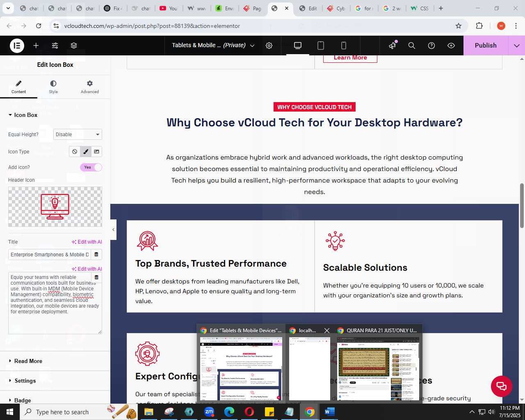Open the browser Extensions puzzle icon
Image resolution: width=525 pixels, height=420 pixels.
pos(479,26)
